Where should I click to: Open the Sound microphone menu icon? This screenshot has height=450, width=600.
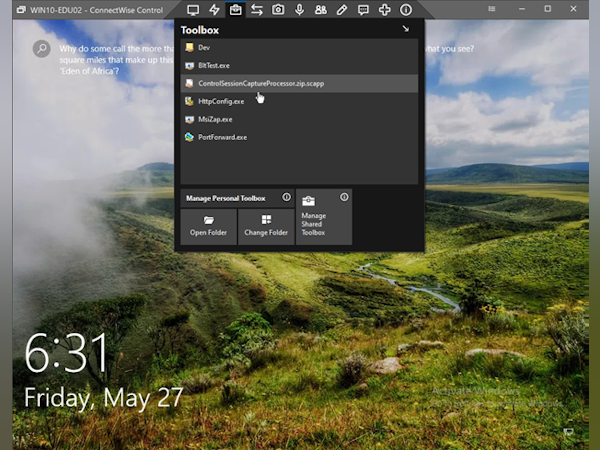coord(299,10)
